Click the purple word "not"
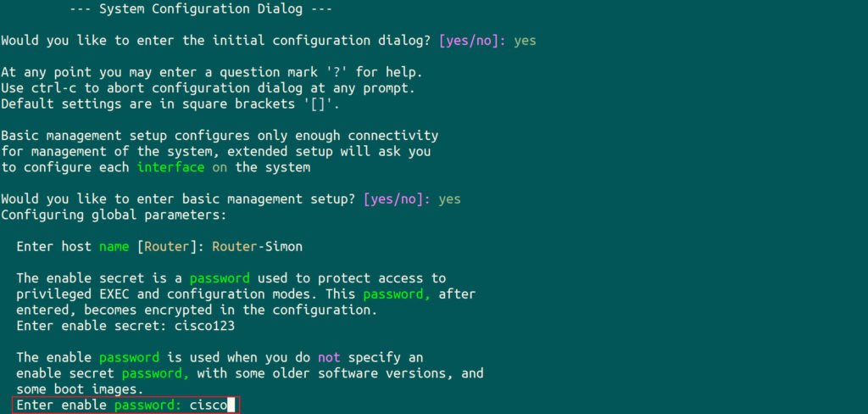 tap(328, 358)
